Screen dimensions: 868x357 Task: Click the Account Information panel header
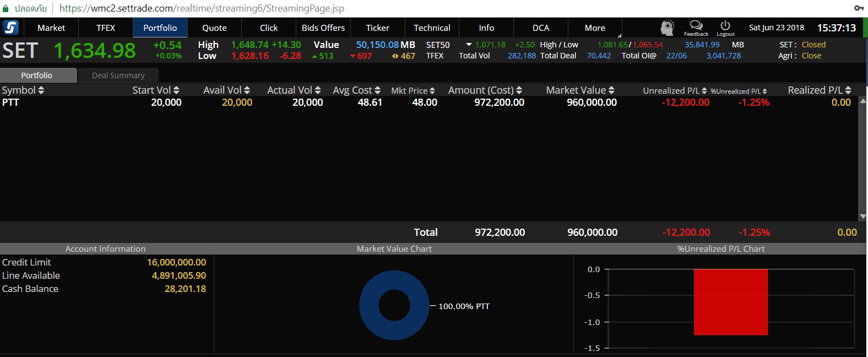pyautogui.click(x=106, y=249)
